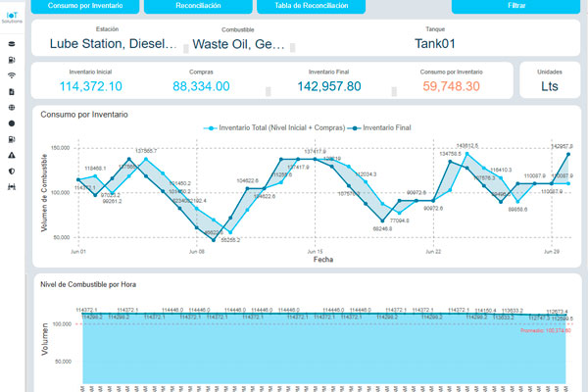Open the warning triangle alerts icon
The width and height of the screenshot is (588, 392).
pos(11,156)
